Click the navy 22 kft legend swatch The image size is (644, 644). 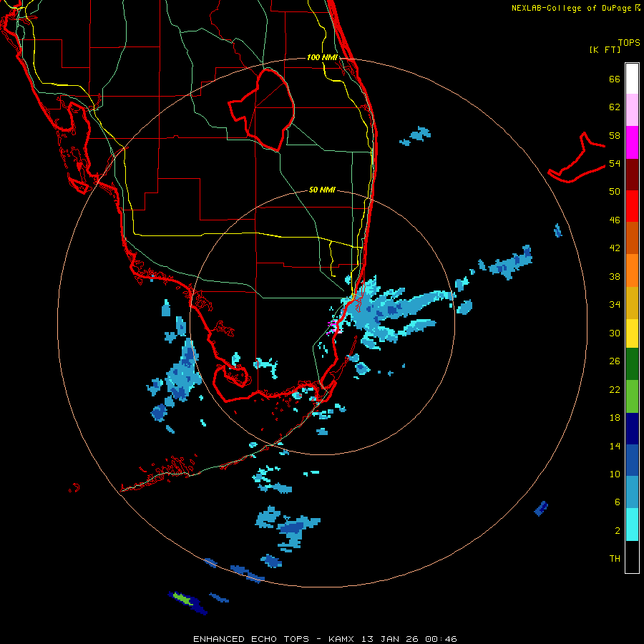pyautogui.click(x=632, y=429)
